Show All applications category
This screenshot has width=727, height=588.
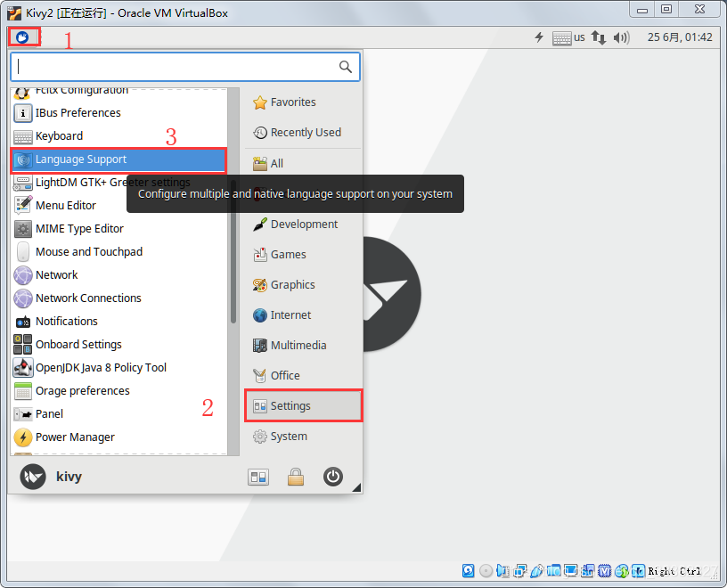[303, 164]
